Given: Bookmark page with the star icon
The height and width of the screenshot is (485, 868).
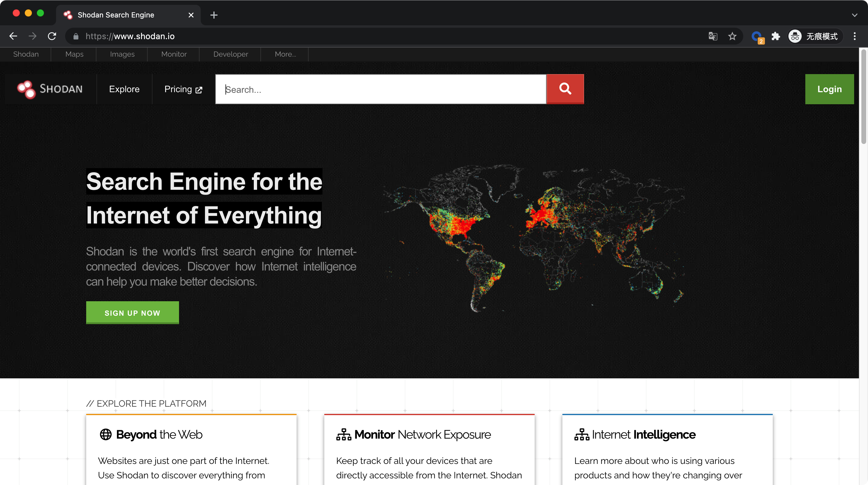Looking at the screenshot, I should pyautogui.click(x=732, y=36).
